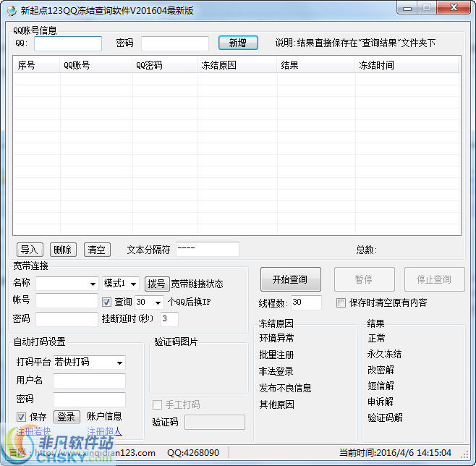Open the 注册超人 link
This screenshot has height=466, width=476.
pos(104,431)
